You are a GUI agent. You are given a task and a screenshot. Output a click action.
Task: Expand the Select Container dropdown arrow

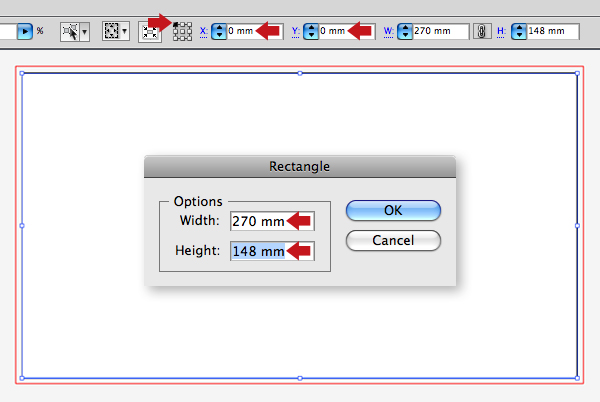click(85, 32)
